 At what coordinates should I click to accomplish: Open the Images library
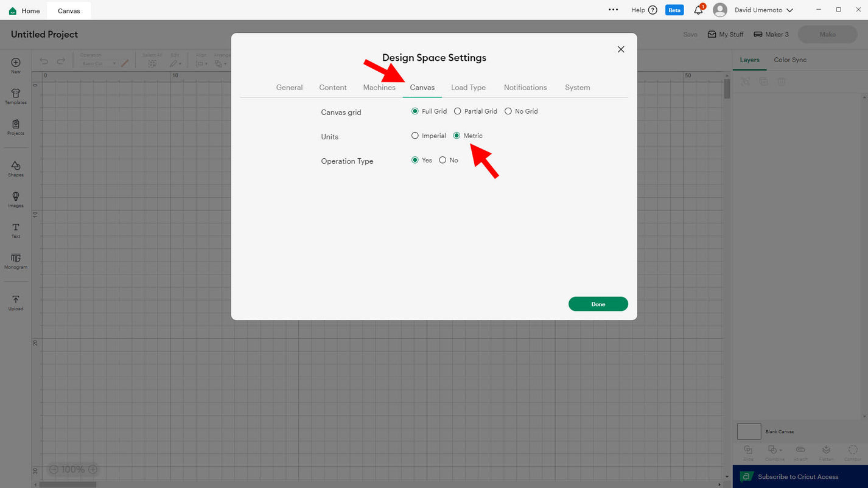click(15, 199)
